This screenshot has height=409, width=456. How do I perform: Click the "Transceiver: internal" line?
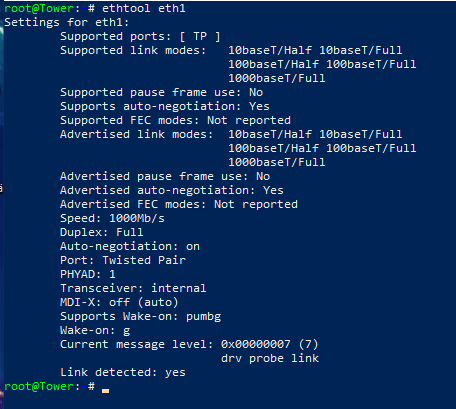(x=133, y=288)
